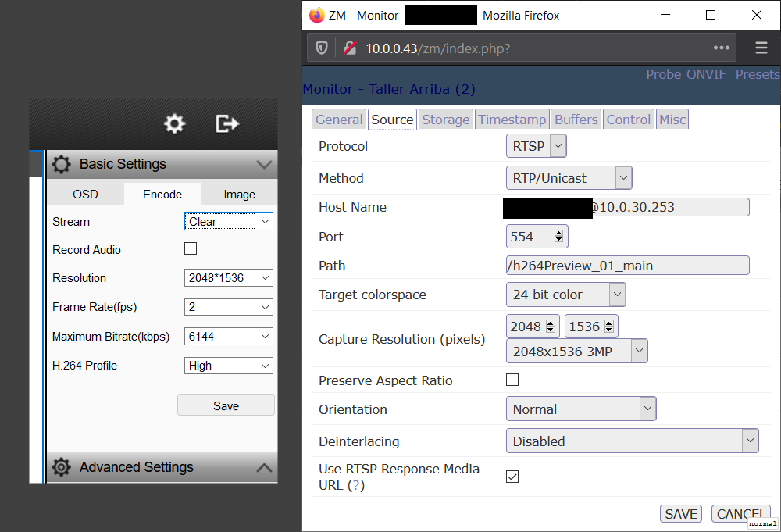Toggle Record Audio checkbox
Image resolution: width=781 pixels, height=532 pixels.
click(191, 248)
